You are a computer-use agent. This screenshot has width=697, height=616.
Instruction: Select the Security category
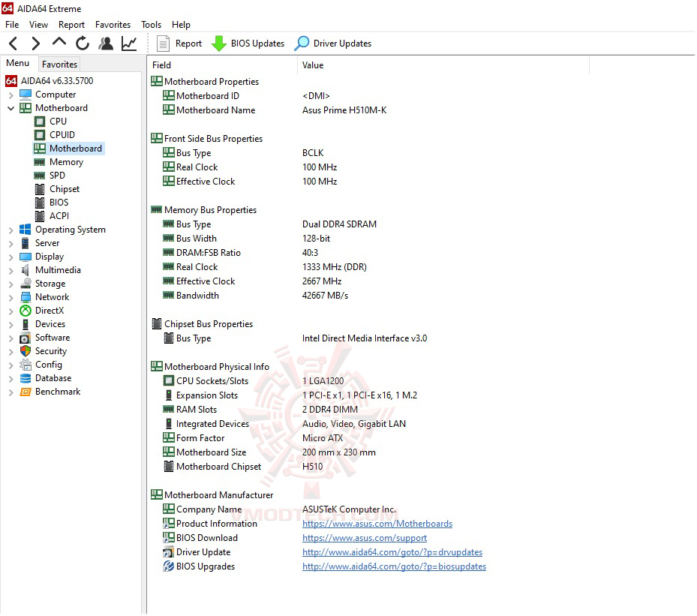(43, 351)
